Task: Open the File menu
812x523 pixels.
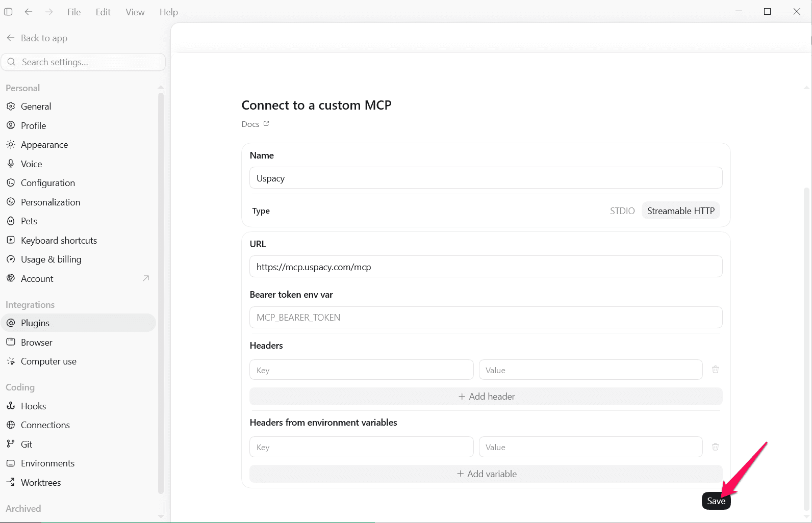Action: [74, 12]
